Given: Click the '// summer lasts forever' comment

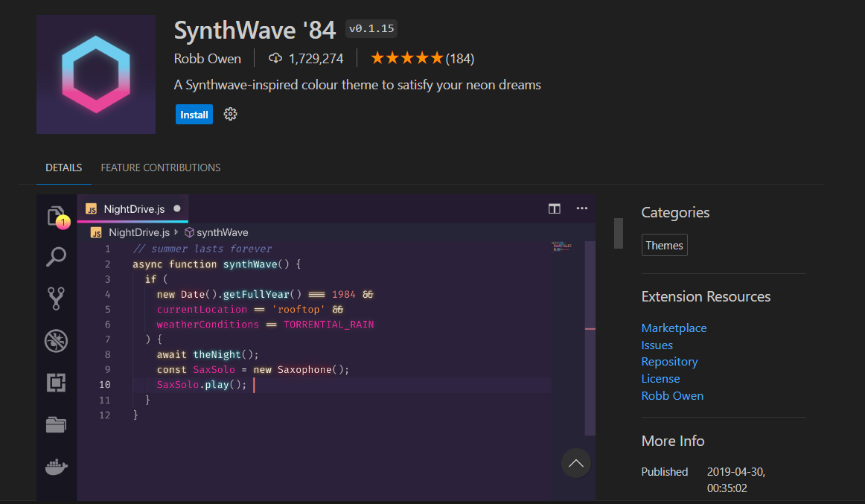Looking at the screenshot, I should tap(202, 249).
